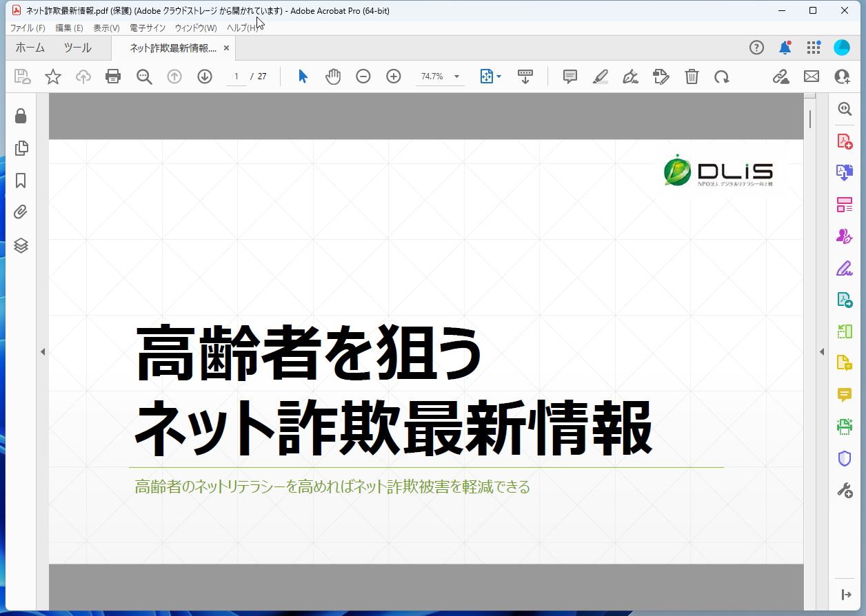The height and width of the screenshot is (616, 866).
Task: Open the Add sticky note comment tool
Action: [x=570, y=76]
